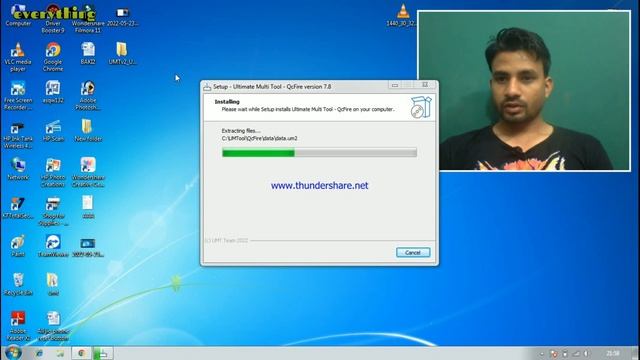
Task: Open VLC media player desktop shortcut
Action: pos(18,56)
